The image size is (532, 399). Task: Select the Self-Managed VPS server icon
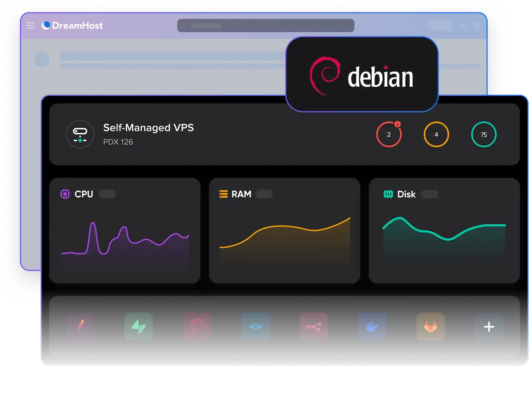pyautogui.click(x=80, y=134)
